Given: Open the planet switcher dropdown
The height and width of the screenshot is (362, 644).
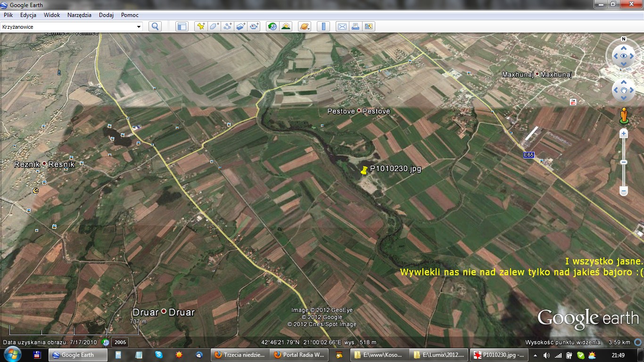Looking at the screenshot, I should [x=305, y=26].
